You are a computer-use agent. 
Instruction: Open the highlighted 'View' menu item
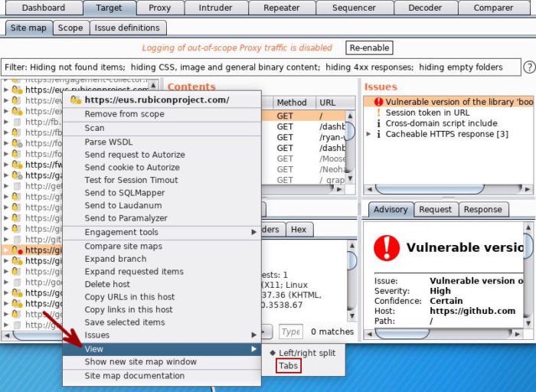162,349
